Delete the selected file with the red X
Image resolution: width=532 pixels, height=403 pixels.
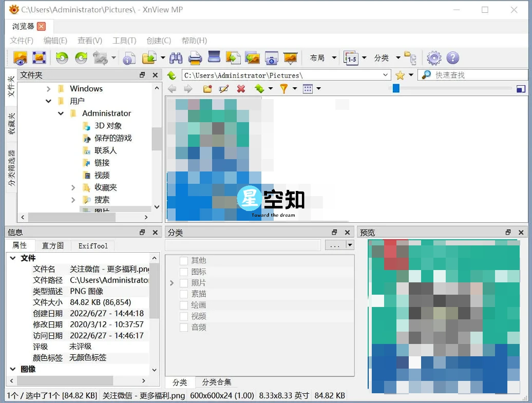pyautogui.click(x=241, y=88)
